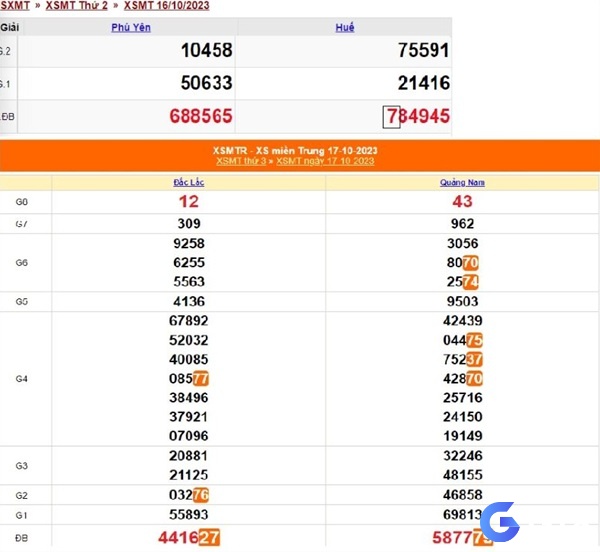Select Đắc Lắc G4 number 37921
This screenshot has width=600, height=552.
189,417
